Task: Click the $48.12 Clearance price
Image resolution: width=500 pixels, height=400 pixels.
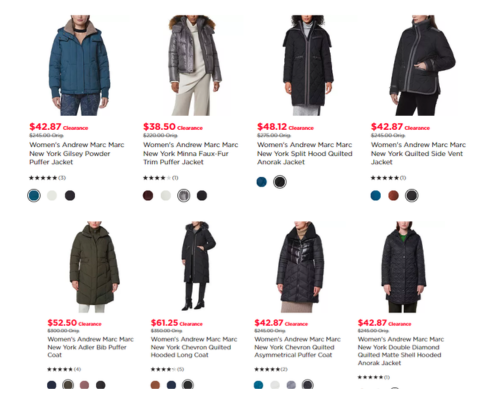Action: click(x=285, y=127)
